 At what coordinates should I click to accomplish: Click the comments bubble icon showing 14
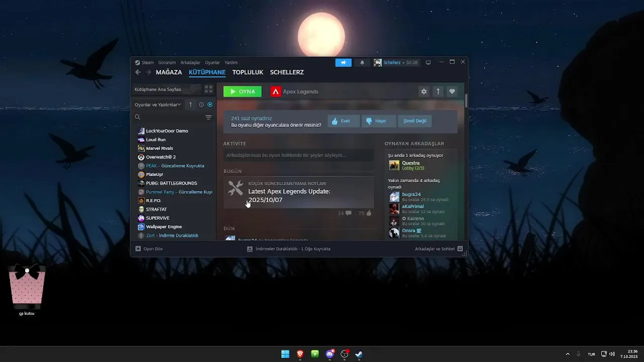pyautogui.click(x=348, y=213)
